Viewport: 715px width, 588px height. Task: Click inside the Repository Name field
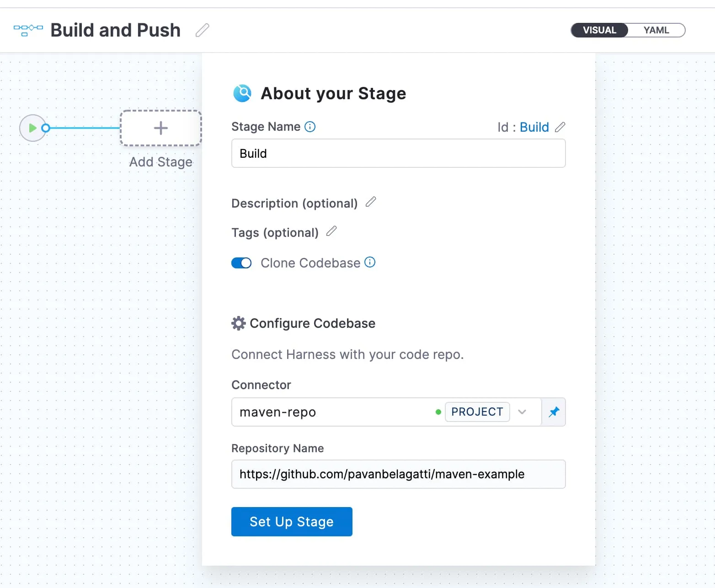pyautogui.click(x=398, y=474)
